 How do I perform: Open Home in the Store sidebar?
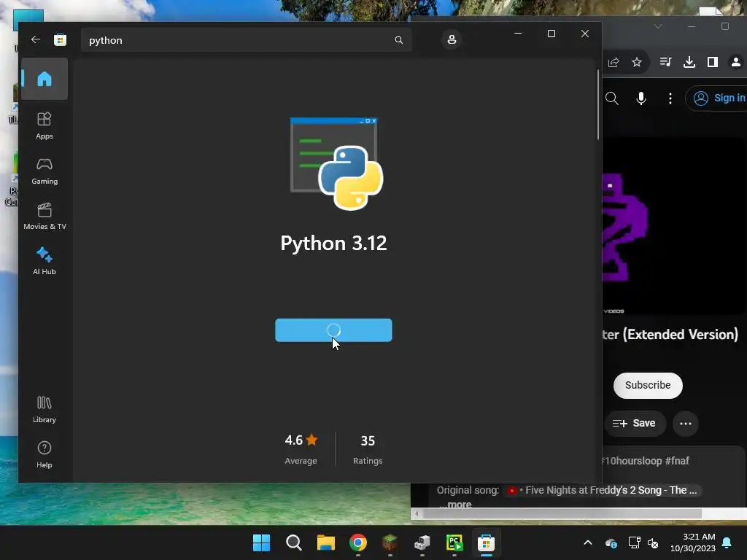coord(44,79)
